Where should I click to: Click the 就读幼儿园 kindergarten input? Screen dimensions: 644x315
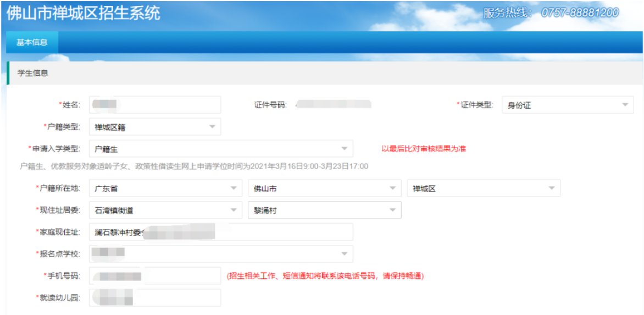coord(154,297)
